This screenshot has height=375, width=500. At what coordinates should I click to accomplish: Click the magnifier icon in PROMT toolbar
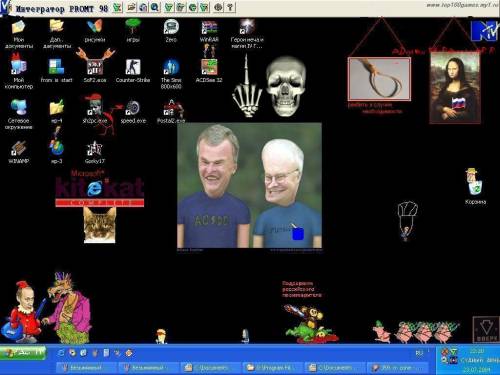(155, 7)
